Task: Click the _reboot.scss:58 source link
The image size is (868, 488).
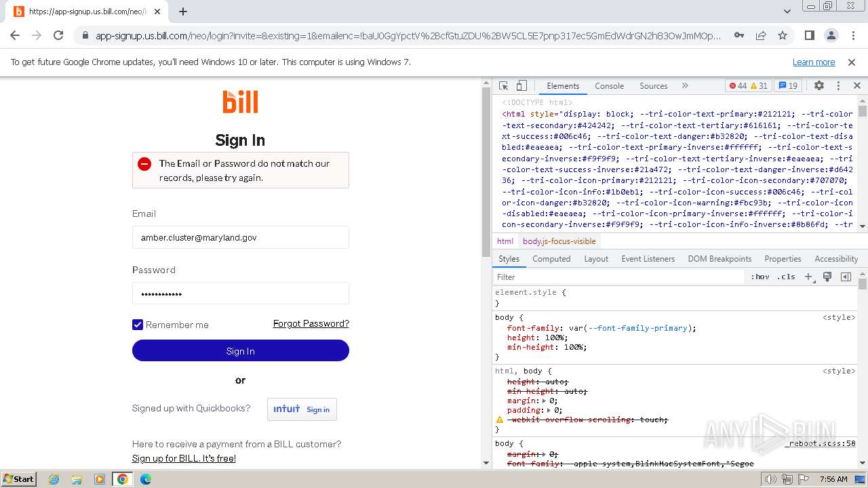Action: pyautogui.click(x=821, y=443)
